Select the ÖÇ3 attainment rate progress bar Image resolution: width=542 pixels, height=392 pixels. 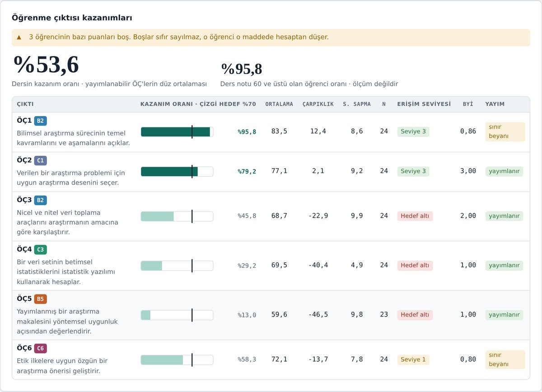point(177,216)
